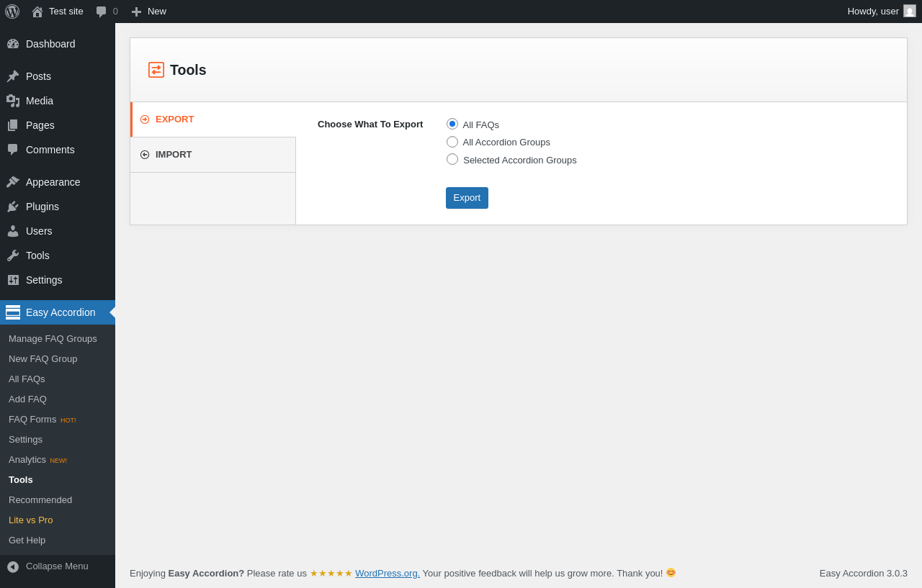Click the WordPress logo icon
Viewport: 922px width, 588px height.
click(x=12, y=12)
